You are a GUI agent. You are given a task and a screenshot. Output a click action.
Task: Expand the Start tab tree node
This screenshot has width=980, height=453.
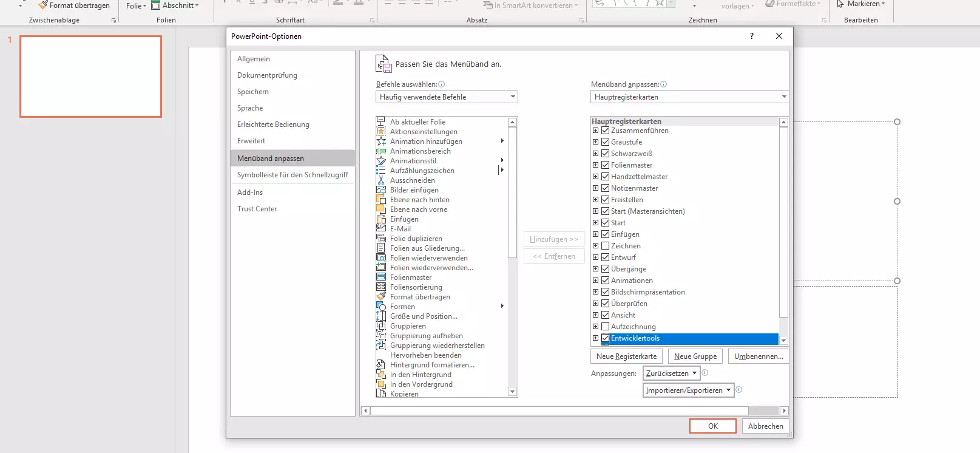pos(595,222)
